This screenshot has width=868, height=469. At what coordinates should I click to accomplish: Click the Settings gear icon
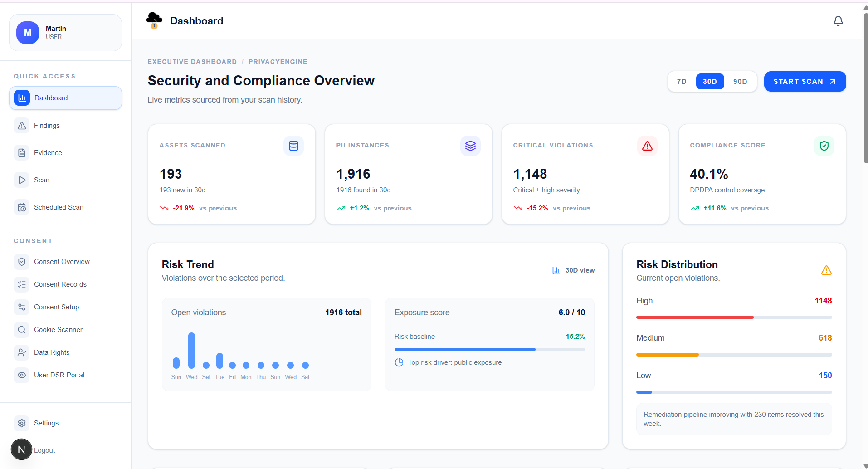(x=22, y=423)
